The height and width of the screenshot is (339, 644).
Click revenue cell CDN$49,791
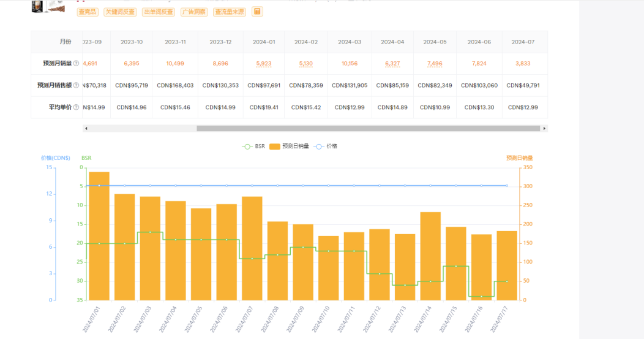point(523,86)
